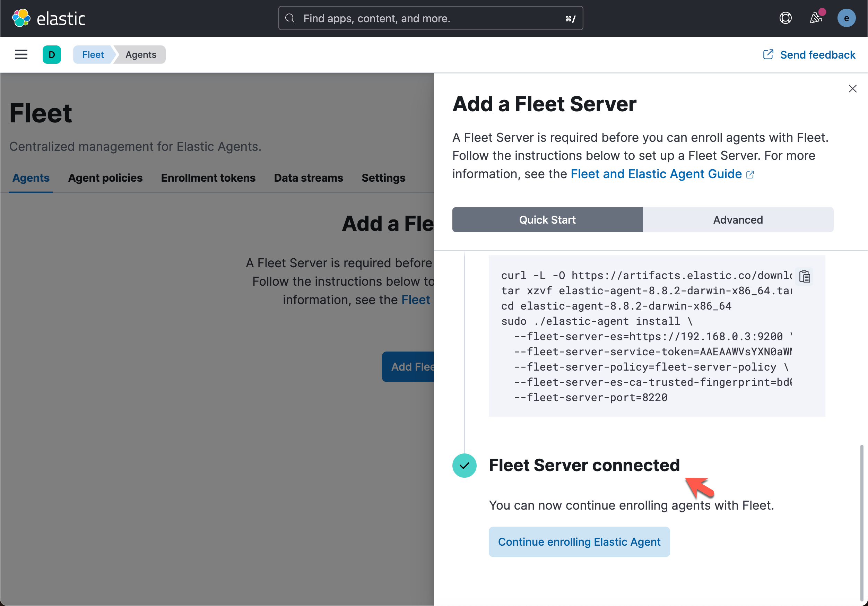Click the green D space selector

click(x=52, y=55)
